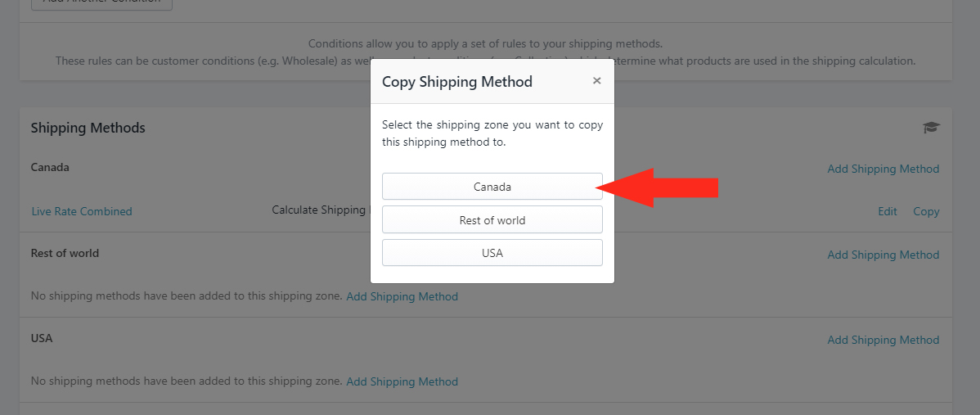This screenshot has width=980, height=415.
Task: Click inline Add Shipping Method under USA
Action: 402,381
